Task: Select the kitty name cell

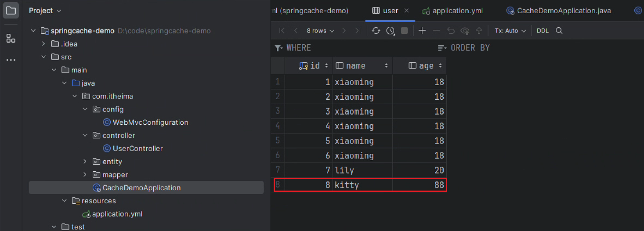Action: click(362, 185)
